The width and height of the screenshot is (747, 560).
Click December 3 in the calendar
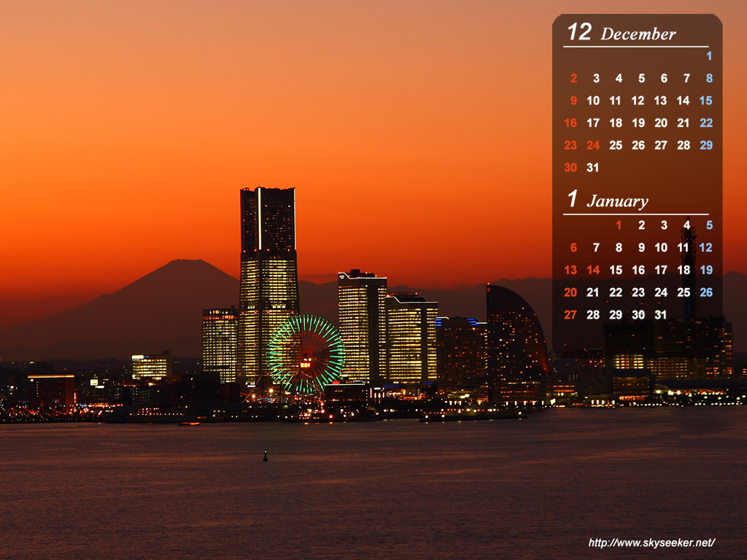[x=596, y=78]
